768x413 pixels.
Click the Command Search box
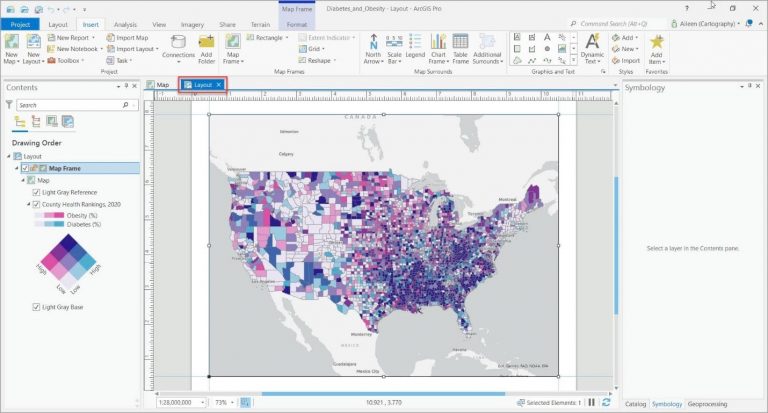(x=618, y=24)
